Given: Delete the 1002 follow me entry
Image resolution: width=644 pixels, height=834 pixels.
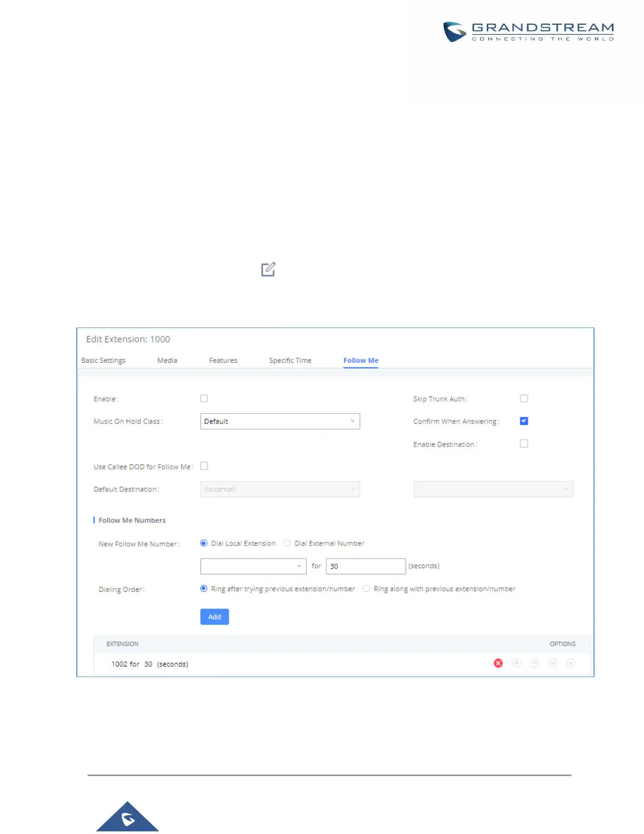Looking at the screenshot, I should coord(498,663).
